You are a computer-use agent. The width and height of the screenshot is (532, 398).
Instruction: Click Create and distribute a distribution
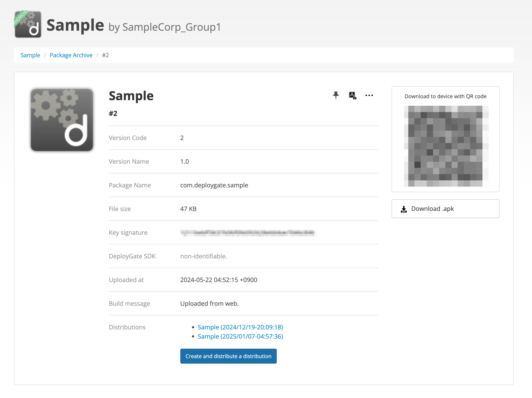coord(228,356)
